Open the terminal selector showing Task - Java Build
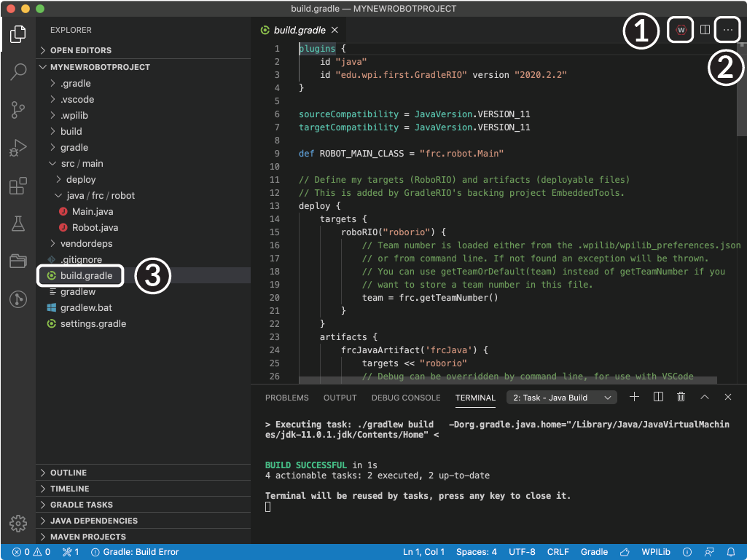The height and width of the screenshot is (560, 747). click(561, 397)
